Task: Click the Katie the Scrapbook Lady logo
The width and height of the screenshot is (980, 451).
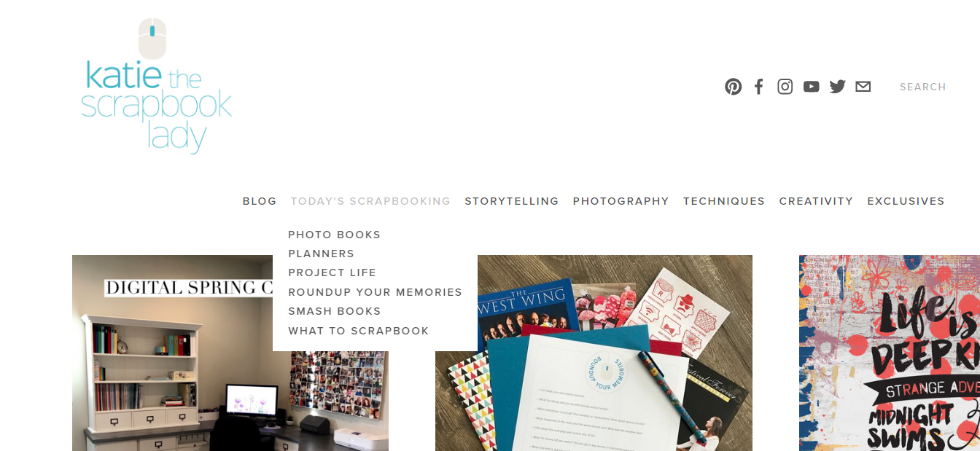Action: 156,86
